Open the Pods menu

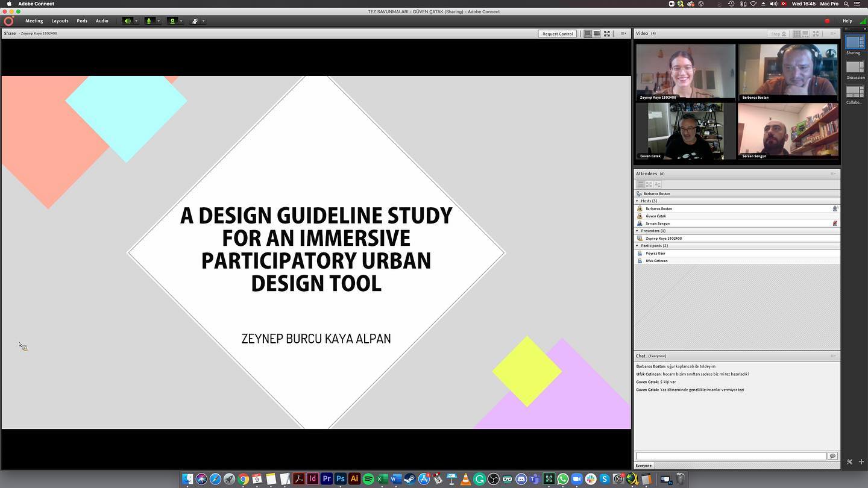click(x=82, y=21)
